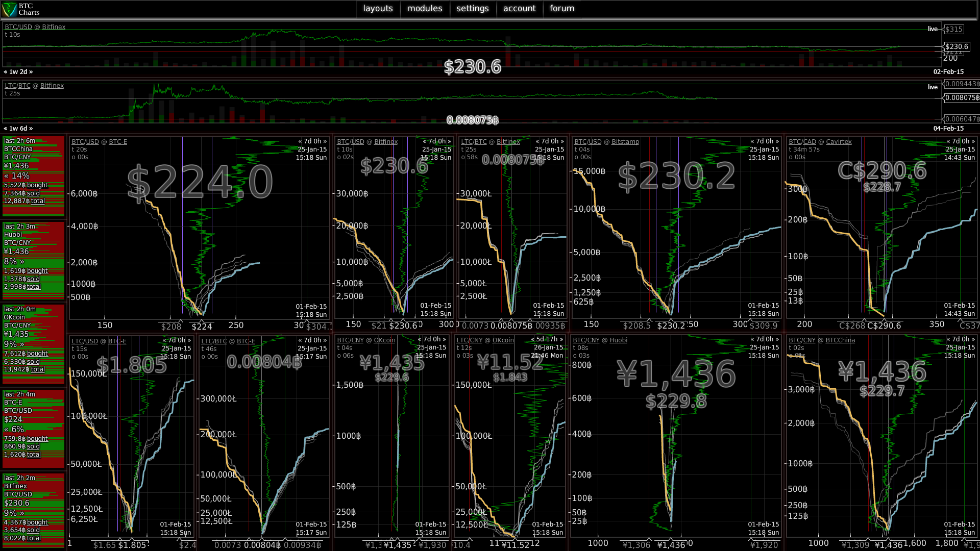Click the BTC-E link beside BTC/USD in the BTC-E chart header
The image size is (980, 551).
[x=118, y=142]
